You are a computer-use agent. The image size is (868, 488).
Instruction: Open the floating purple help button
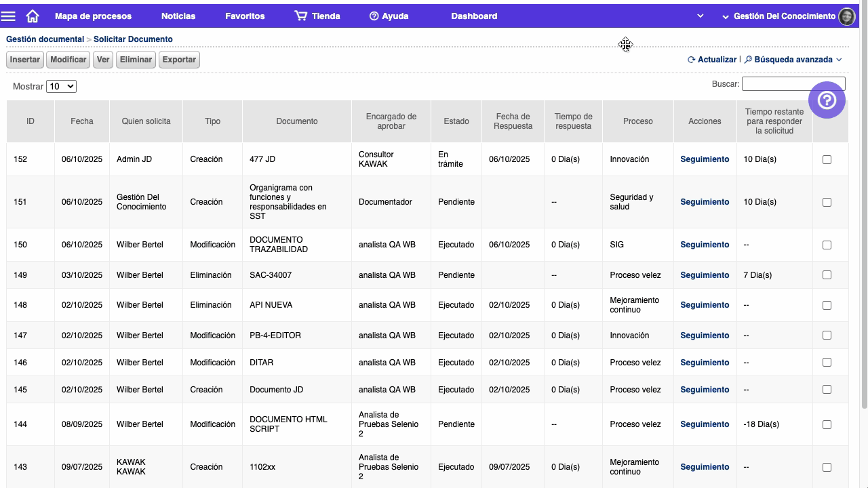click(827, 100)
